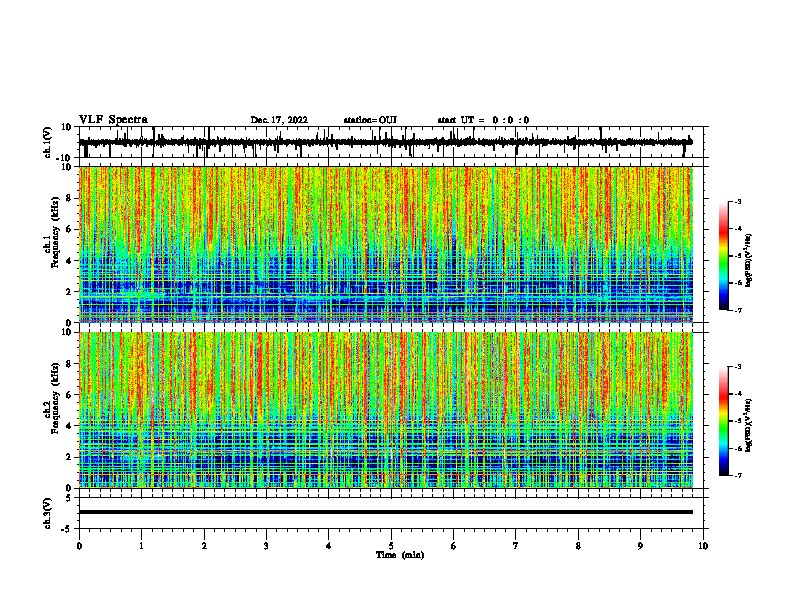Click the time axis tick label '3'
Viewport: 792px width, 612px height.
point(266,546)
